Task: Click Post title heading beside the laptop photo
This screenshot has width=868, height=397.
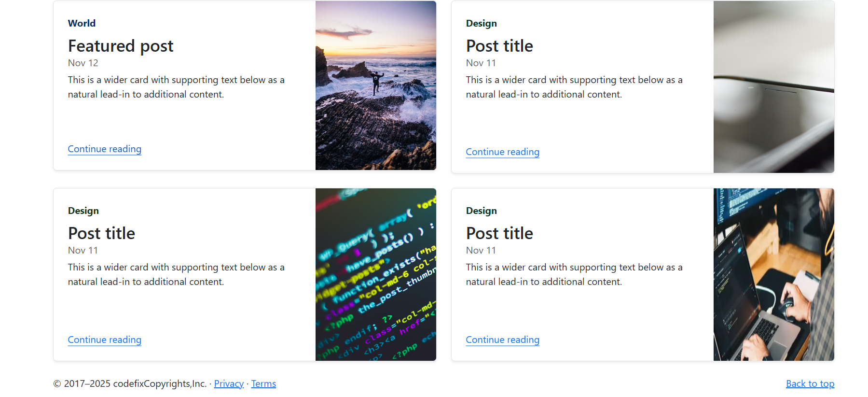Action: 499,233
